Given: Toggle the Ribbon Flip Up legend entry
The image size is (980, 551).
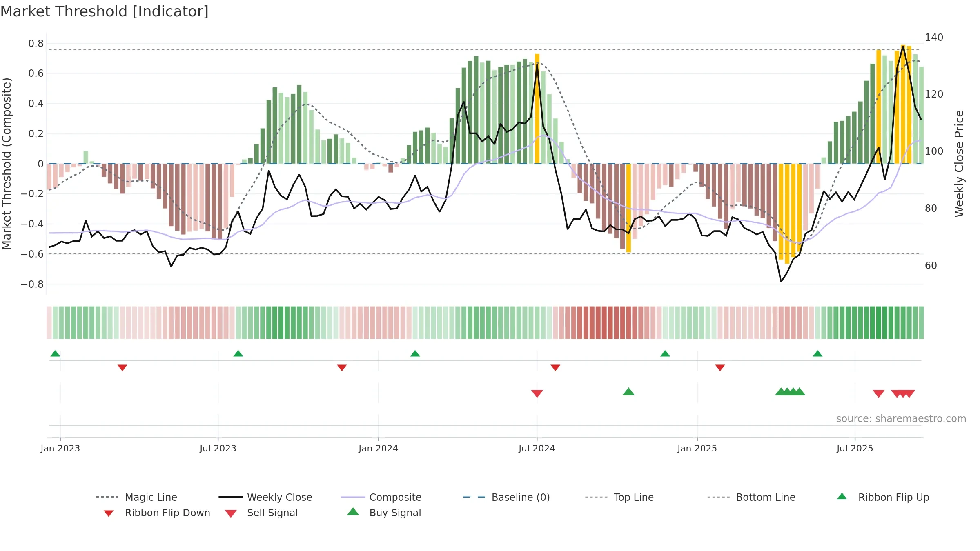Looking at the screenshot, I should coord(883,497).
